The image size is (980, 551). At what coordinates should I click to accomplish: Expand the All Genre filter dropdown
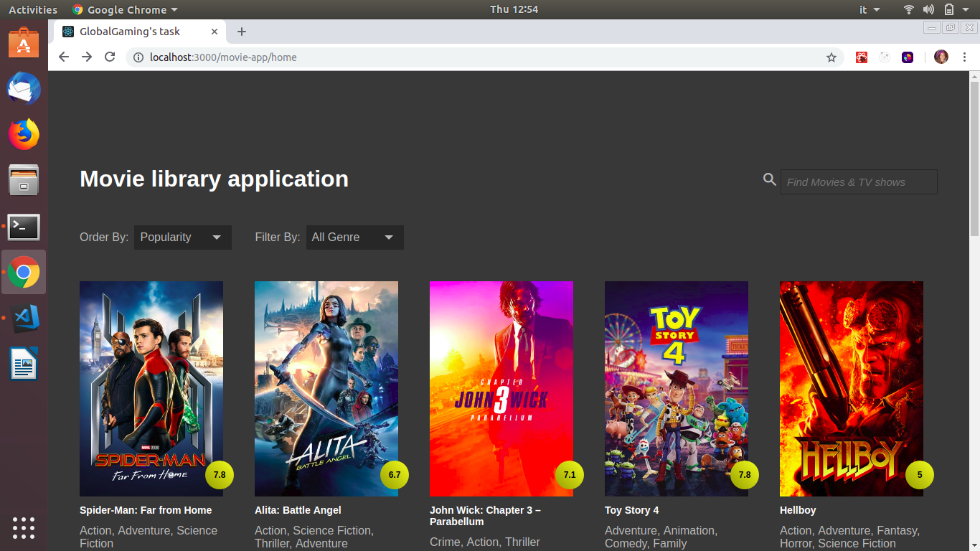(354, 237)
